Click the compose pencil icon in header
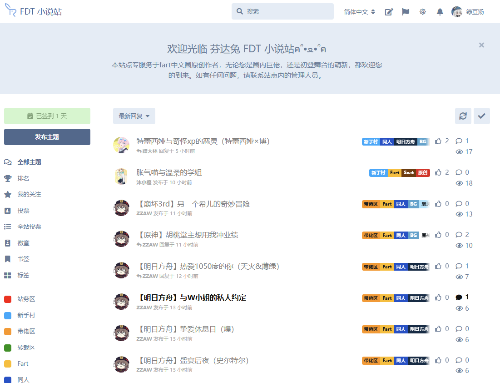 click(x=389, y=12)
